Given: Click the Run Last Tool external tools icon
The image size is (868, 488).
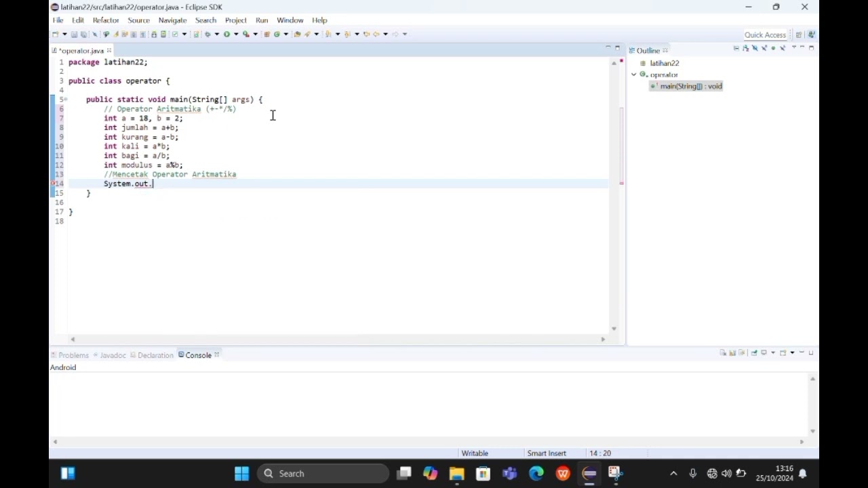Looking at the screenshot, I should (x=245, y=34).
